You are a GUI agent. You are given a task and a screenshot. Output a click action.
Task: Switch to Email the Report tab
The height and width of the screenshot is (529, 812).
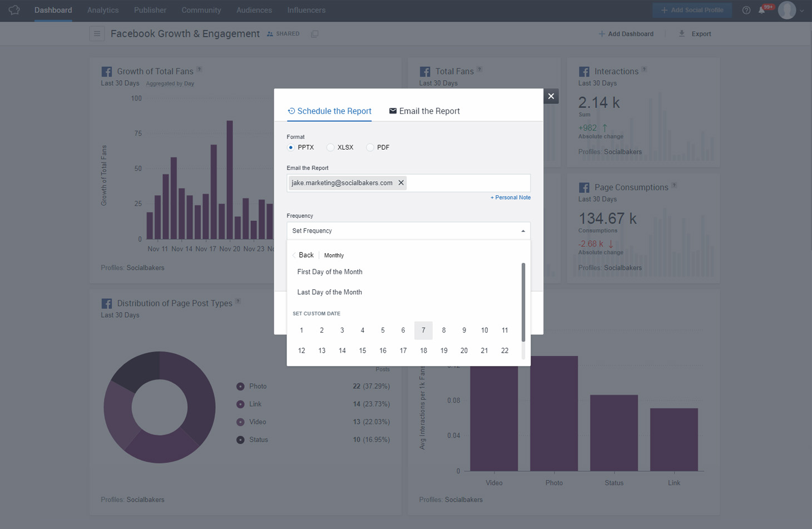pos(424,111)
